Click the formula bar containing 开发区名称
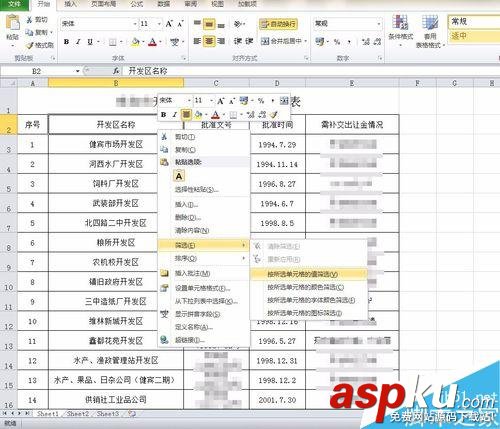This screenshot has height=429, width=500. [312, 71]
